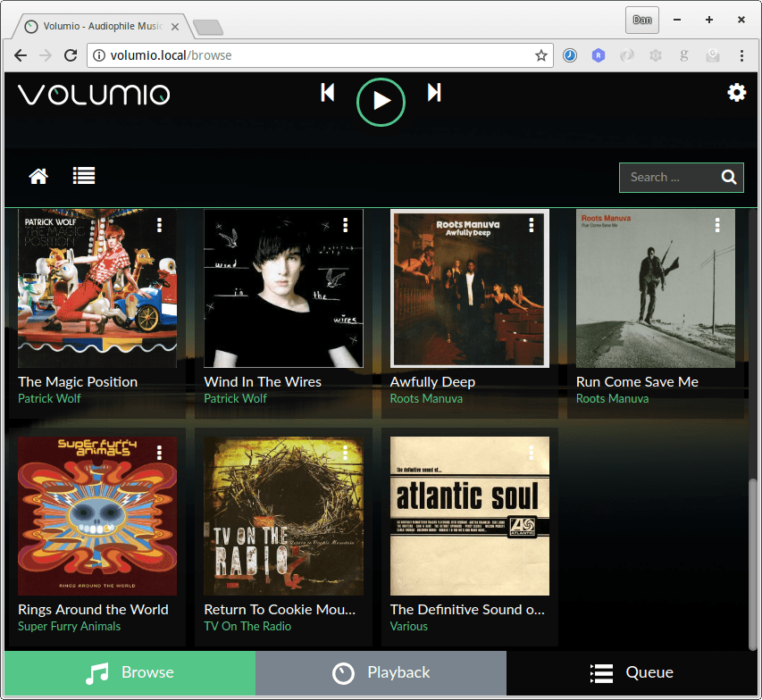Open the atlantic soul album cover

click(470, 516)
